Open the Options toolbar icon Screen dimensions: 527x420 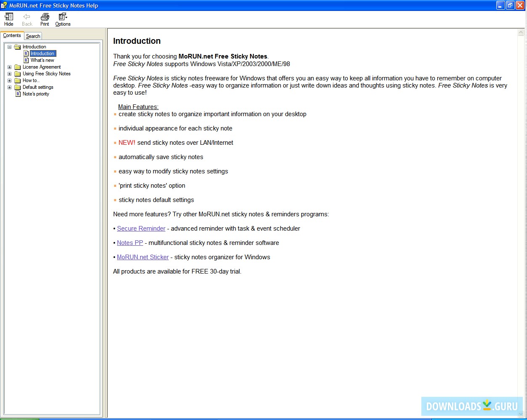point(62,17)
